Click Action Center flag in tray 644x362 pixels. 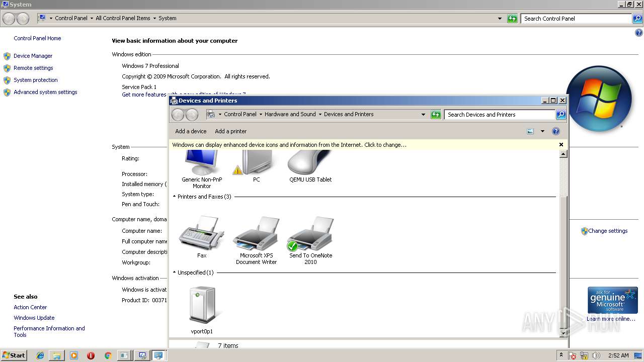point(573,355)
